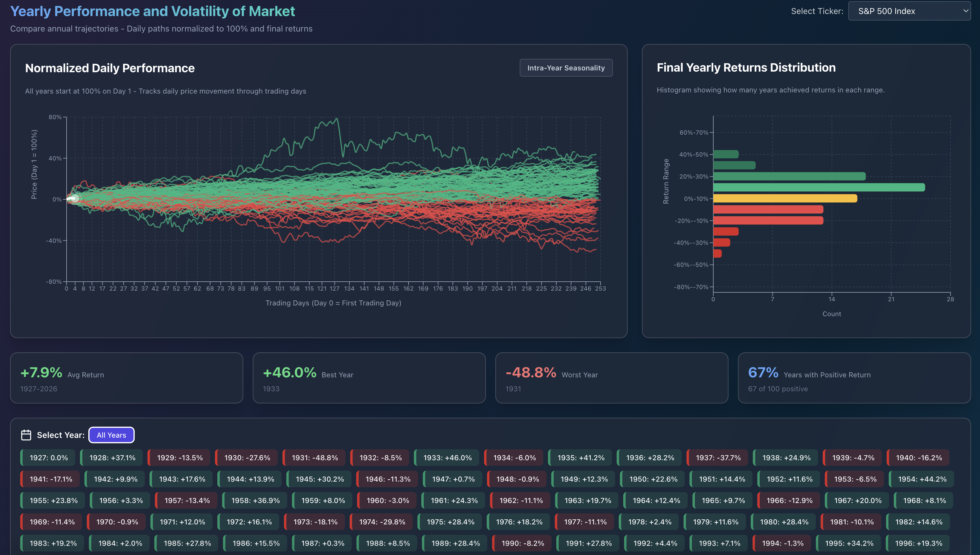Click the Intra-Year Seasonality button
This screenshot has height=555, width=980.
pyautogui.click(x=566, y=67)
